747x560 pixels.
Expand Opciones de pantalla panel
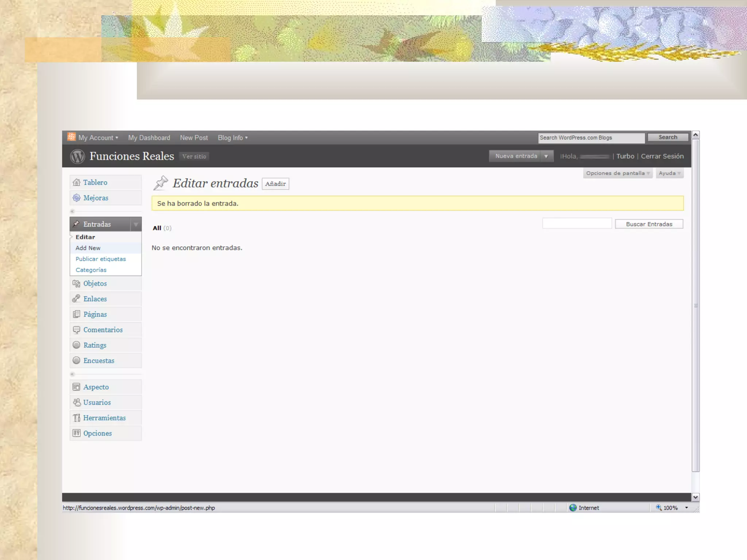[x=617, y=173]
